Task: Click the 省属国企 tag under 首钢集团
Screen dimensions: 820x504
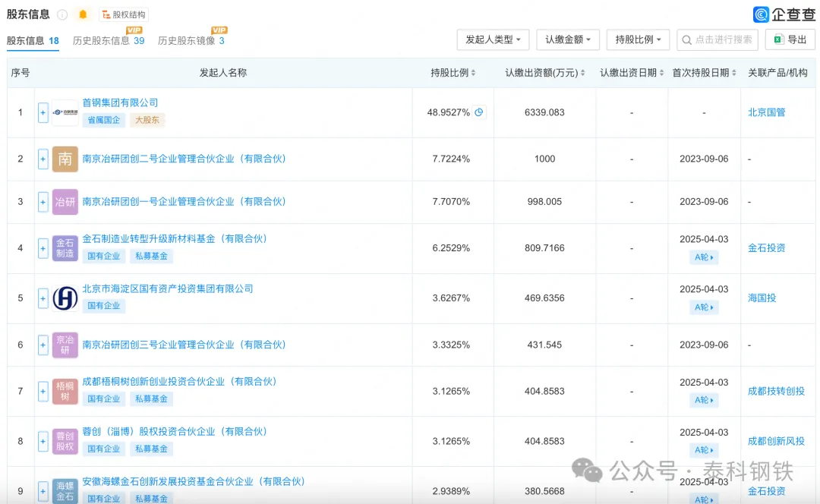Action: 103,120
